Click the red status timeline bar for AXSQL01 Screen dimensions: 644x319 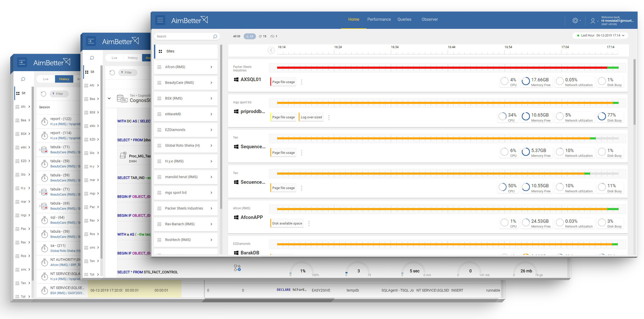click(442, 68)
